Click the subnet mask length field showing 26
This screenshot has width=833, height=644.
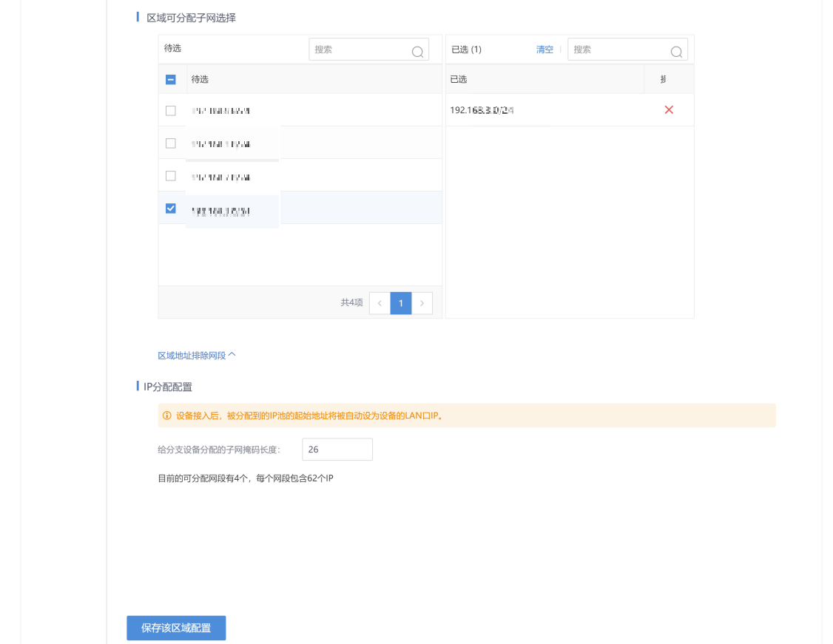pos(337,450)
